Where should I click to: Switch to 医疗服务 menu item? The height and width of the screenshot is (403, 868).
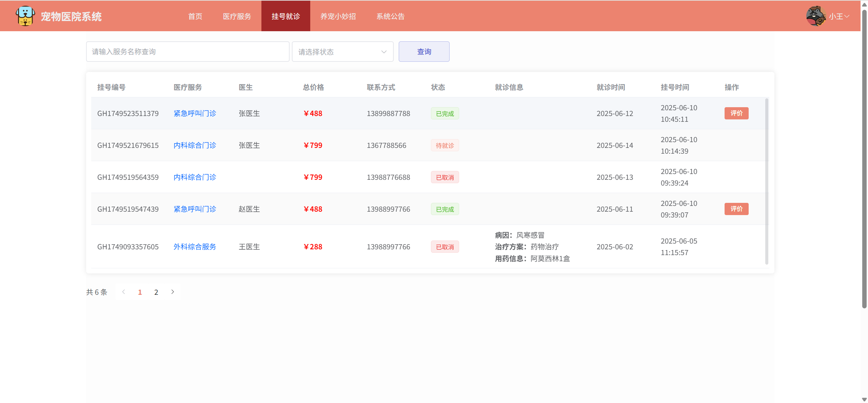coord(237,16)
